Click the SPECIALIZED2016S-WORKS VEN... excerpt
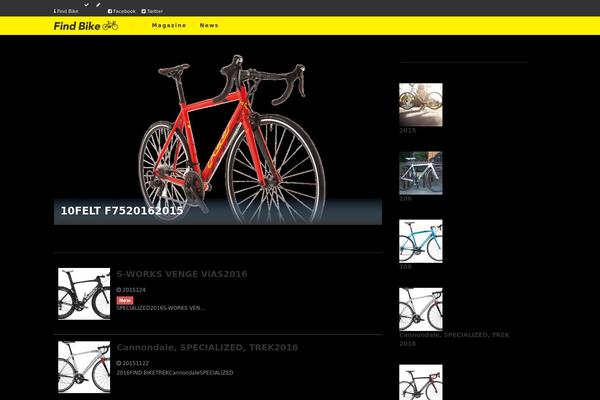Screen dimensions: 600x400 (161, 308)
